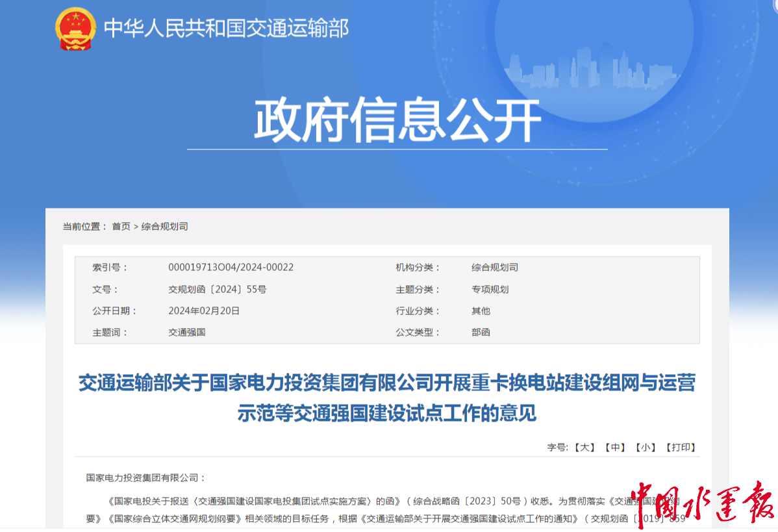Click the publication date 2024年02月20日

point(204,311)
